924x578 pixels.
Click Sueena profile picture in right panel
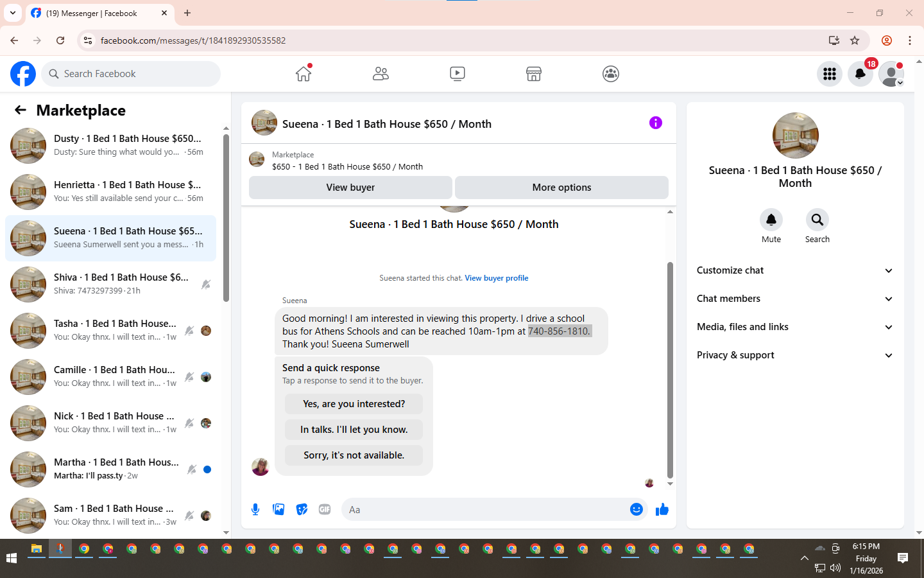coord(795,136)
